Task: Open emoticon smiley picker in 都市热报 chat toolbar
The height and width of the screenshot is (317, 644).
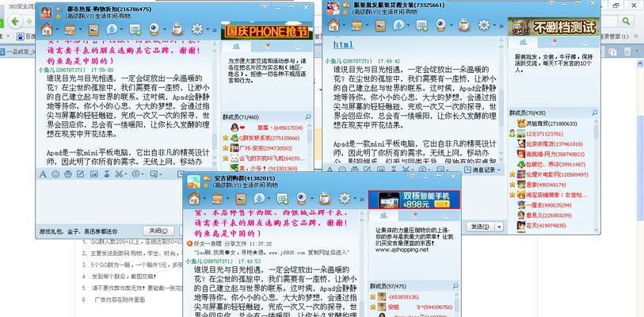Action: click(55, 174)
